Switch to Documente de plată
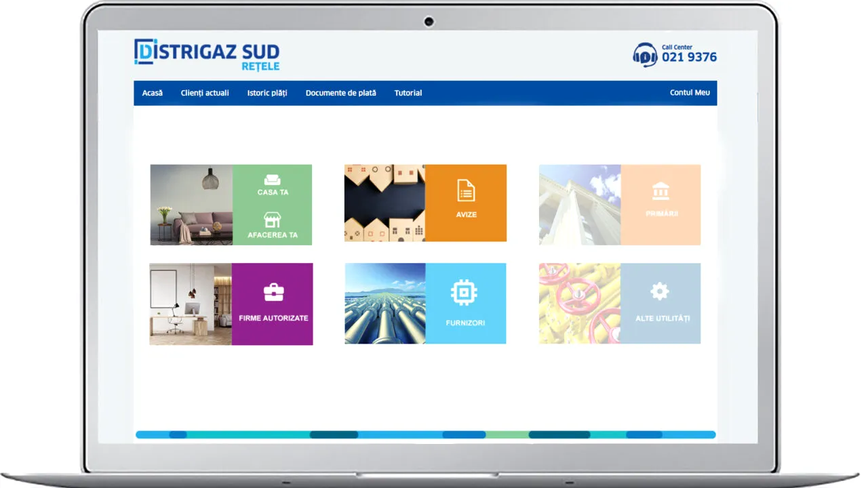 click(340, 93)
